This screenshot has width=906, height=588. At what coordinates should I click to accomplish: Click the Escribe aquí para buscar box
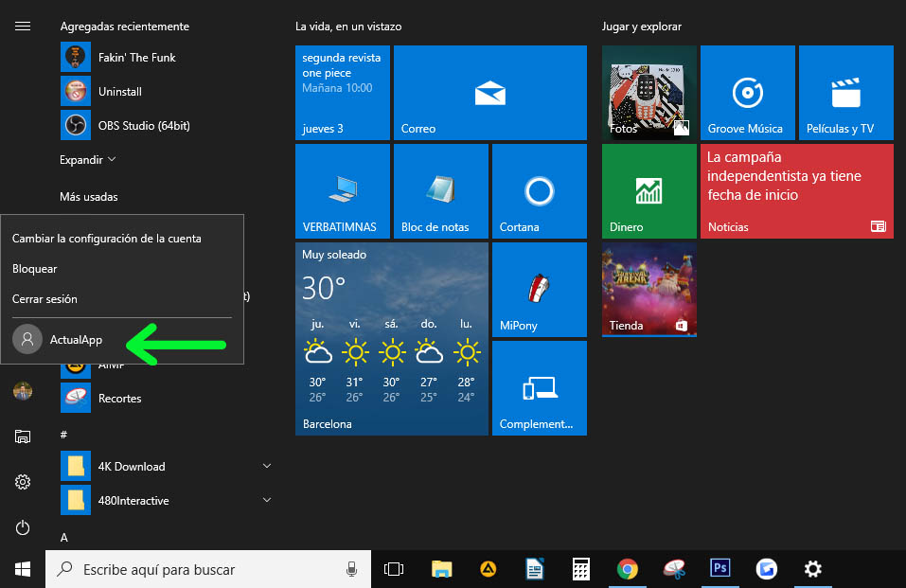[208, 569]
